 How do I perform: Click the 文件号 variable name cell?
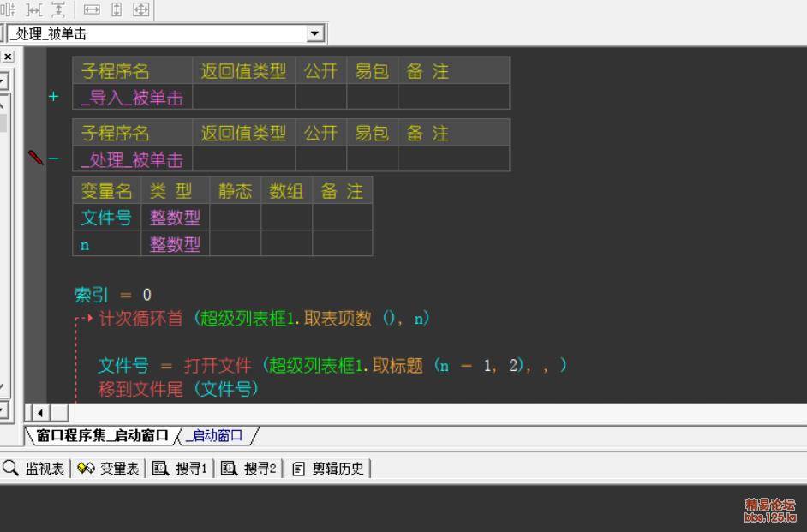[x=106, y=217]
